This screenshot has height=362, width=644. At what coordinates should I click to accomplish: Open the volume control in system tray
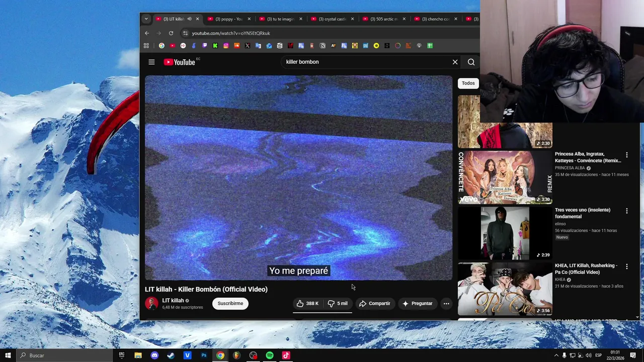tap(589, 355)
